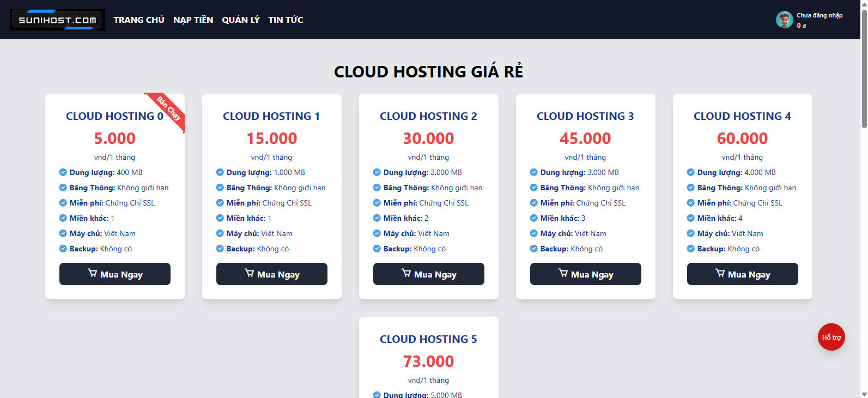Image resolution: width=868 pixels, height=398 pixels.
Task: Click cart icon in Cloud Hosting 0 card
Action: pos(93,273)
